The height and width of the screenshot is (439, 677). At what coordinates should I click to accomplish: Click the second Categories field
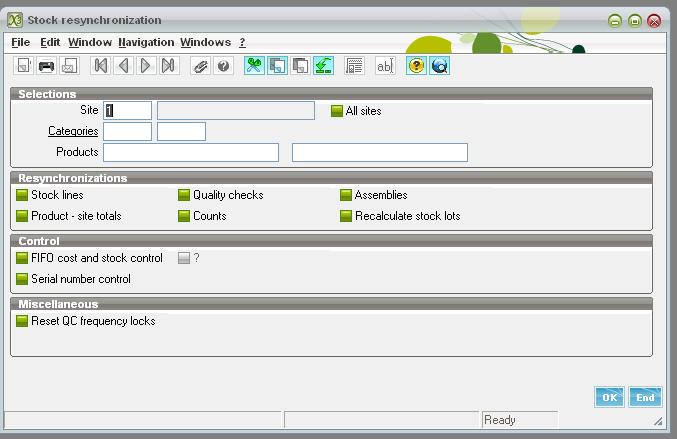181,132
